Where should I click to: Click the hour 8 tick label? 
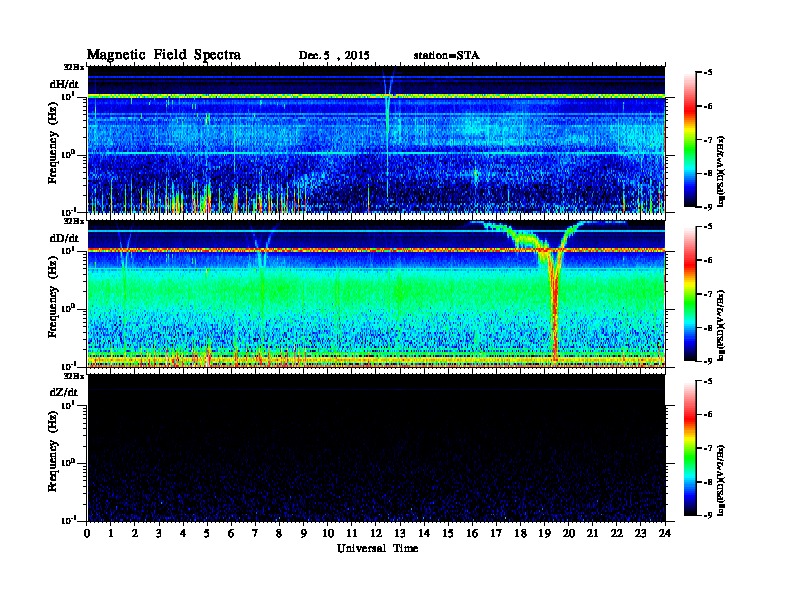click(279, 534)
